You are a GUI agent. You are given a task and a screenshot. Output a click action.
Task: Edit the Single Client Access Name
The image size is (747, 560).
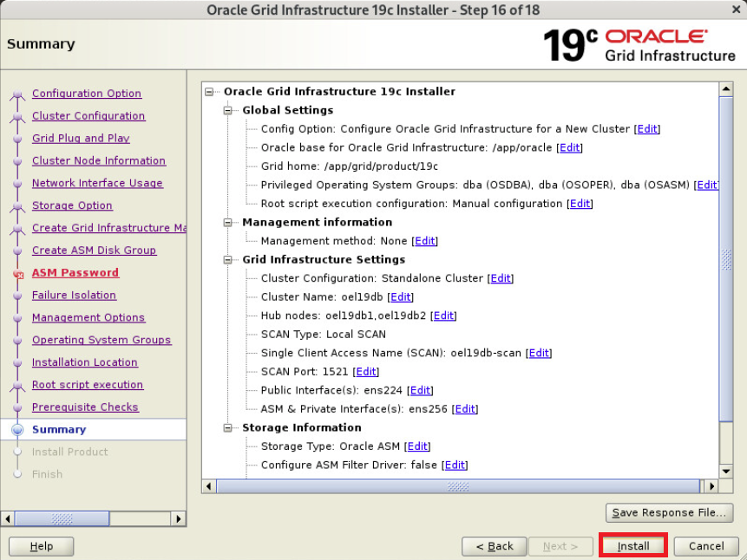539,353
